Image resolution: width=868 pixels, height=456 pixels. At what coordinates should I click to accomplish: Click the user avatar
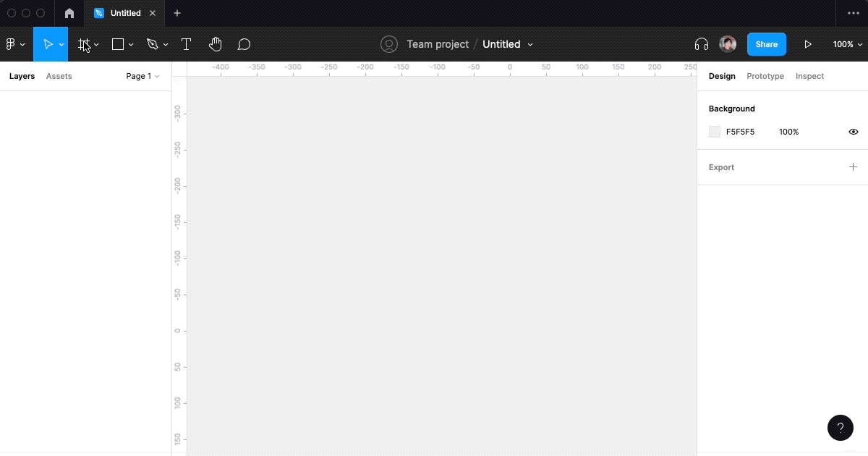pyautogui.click(x=728, y=44)
